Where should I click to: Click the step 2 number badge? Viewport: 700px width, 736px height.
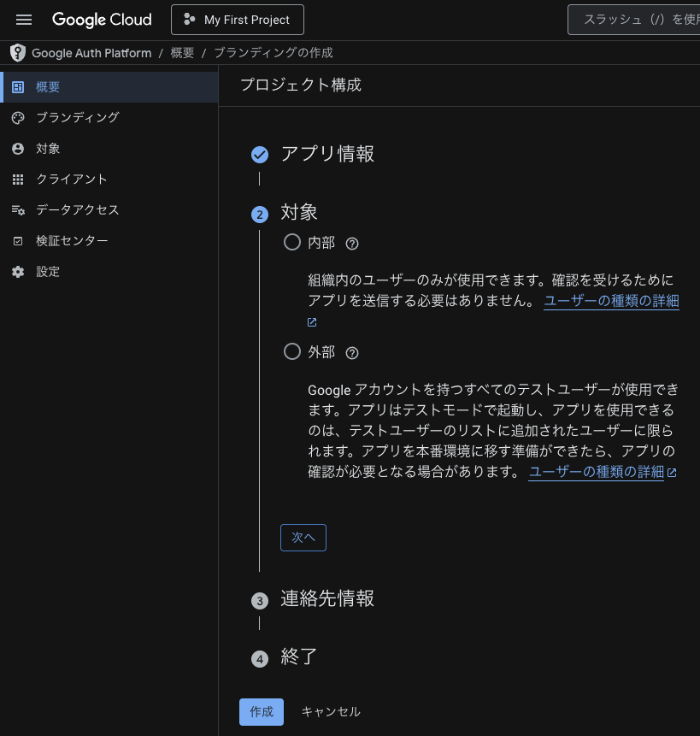click(260, 215)
